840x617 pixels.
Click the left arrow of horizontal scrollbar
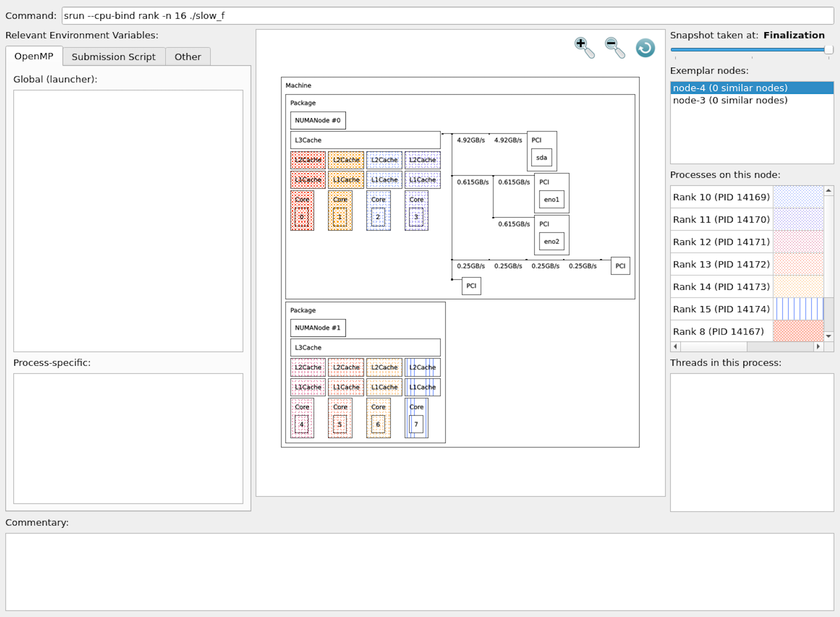(x=675, y=347)
